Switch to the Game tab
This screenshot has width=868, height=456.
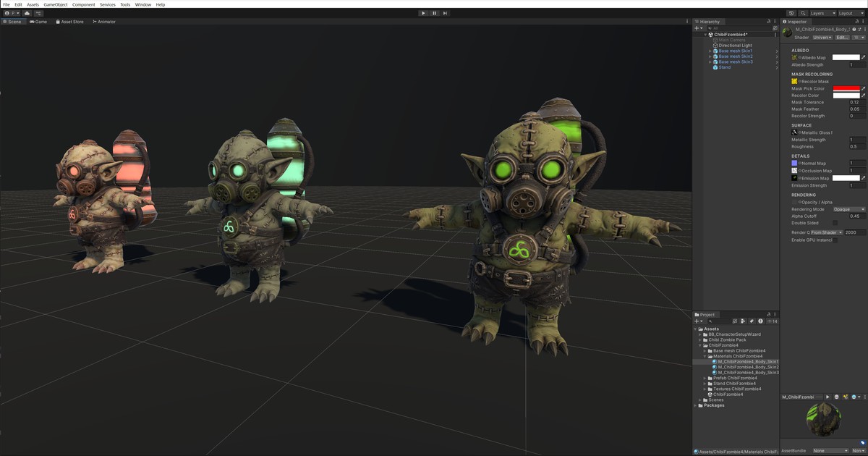(x=38, y=22)
